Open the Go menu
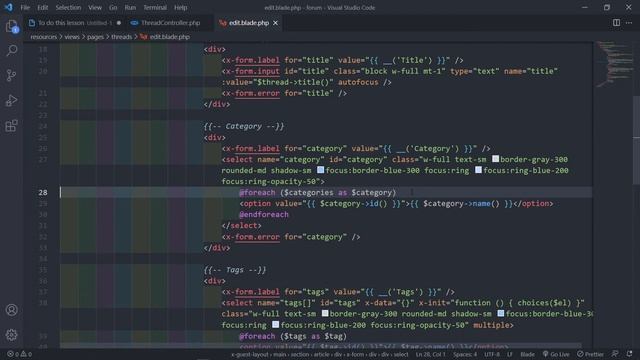This screenshot has width=640, height=360. point(113,7)
